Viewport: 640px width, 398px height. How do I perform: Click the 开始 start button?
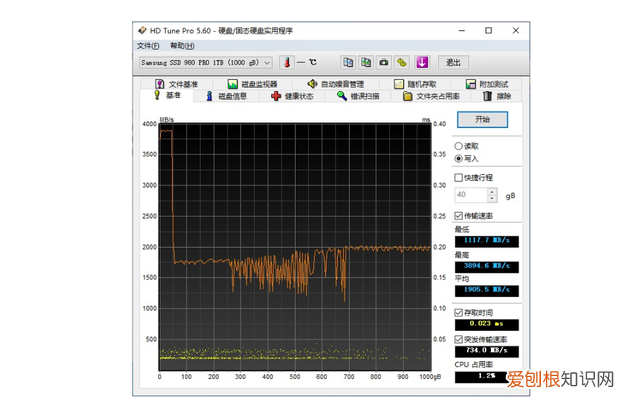pyautogui.click(x=482, y=120)
